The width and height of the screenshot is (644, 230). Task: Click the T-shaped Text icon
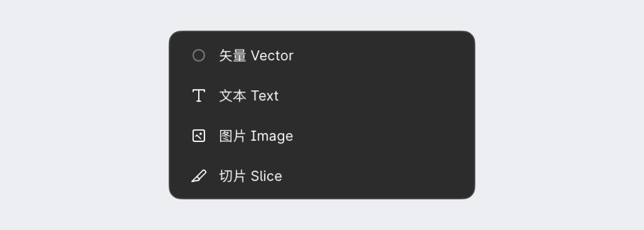tap(199, 95)
